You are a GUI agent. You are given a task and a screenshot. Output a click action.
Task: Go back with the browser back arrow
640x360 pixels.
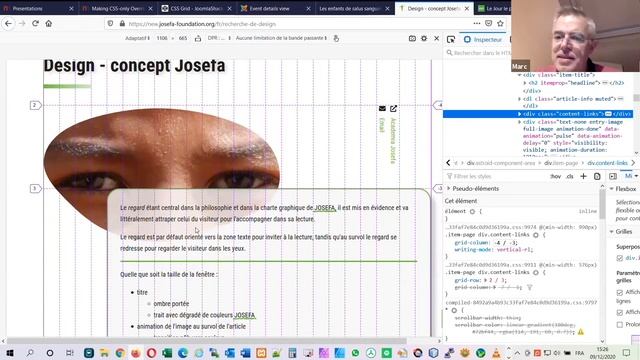(x=8, y=24)
